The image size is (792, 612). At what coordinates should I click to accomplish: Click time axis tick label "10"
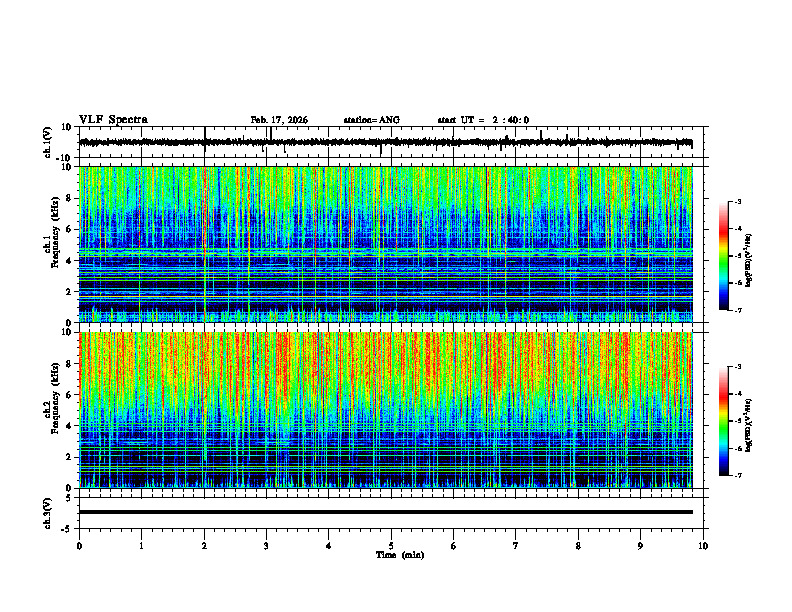click(703, 546)
